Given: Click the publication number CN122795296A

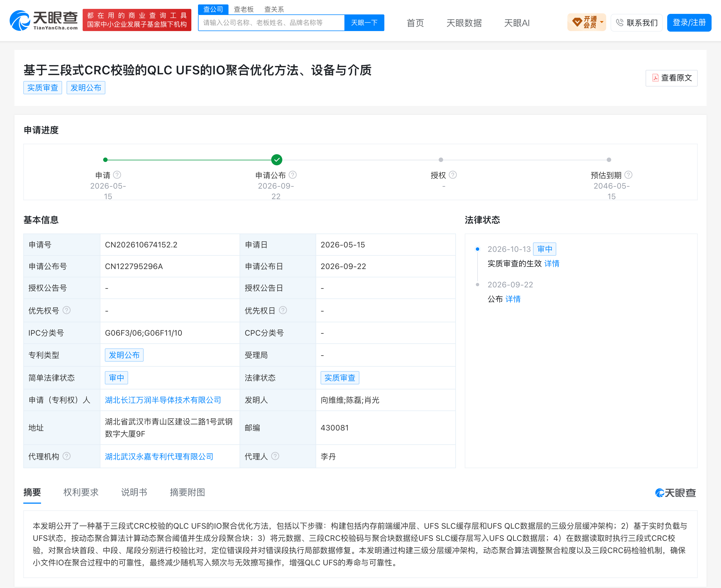Looking at the screenshot, I should point(134,266).
